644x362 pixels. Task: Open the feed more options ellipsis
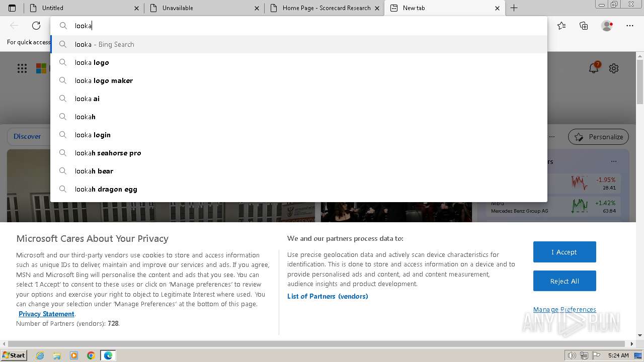pos(552,136)
